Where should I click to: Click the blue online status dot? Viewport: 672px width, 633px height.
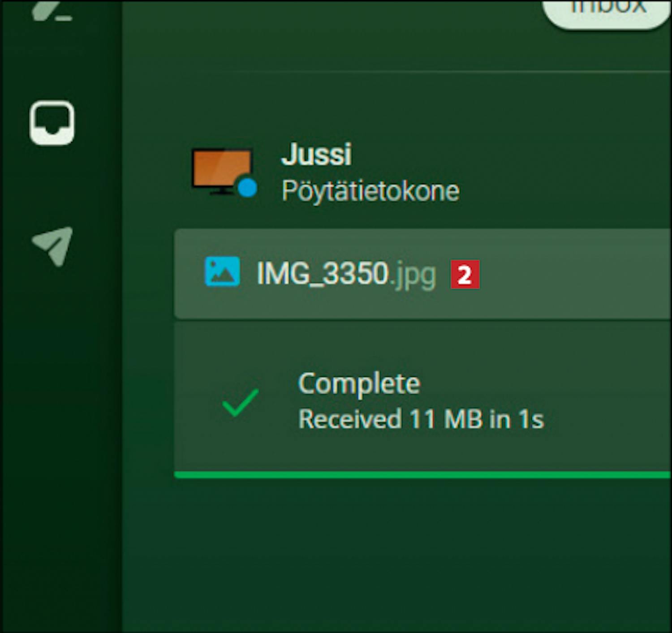[247, 187]
